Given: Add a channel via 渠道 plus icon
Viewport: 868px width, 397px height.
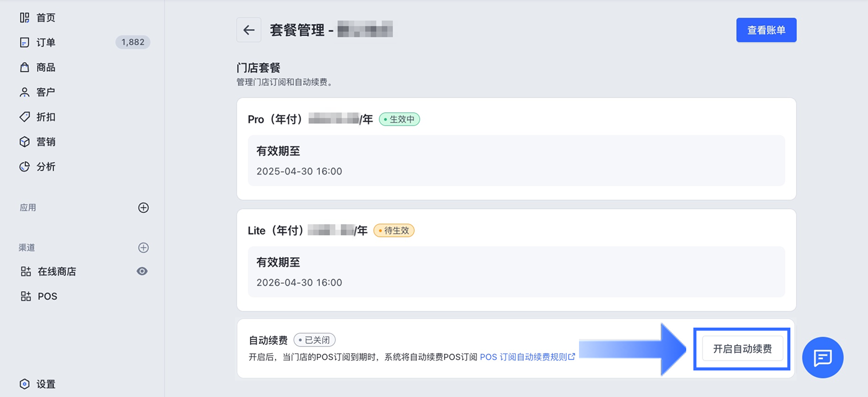Looking at the screenshot, I should tap(143, 247).
